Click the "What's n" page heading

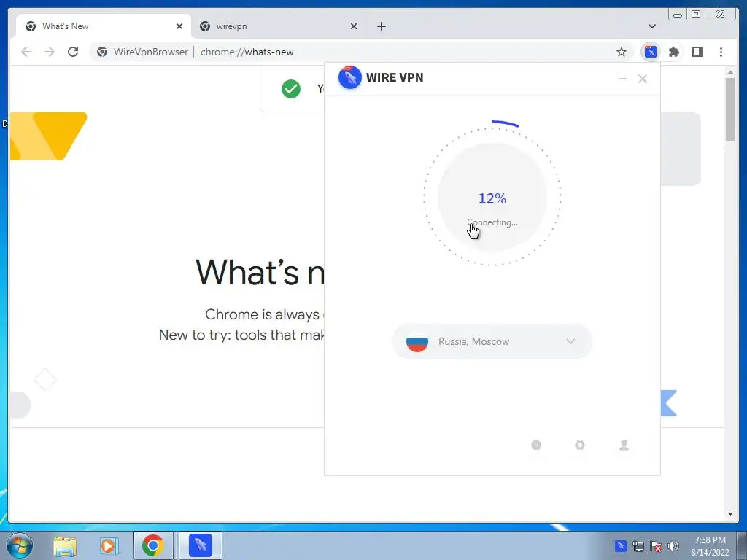[x=260, y=272]
